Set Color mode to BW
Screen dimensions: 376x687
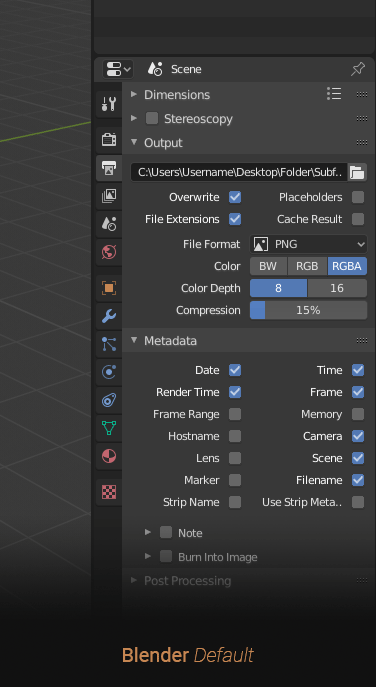coord(268,266)
